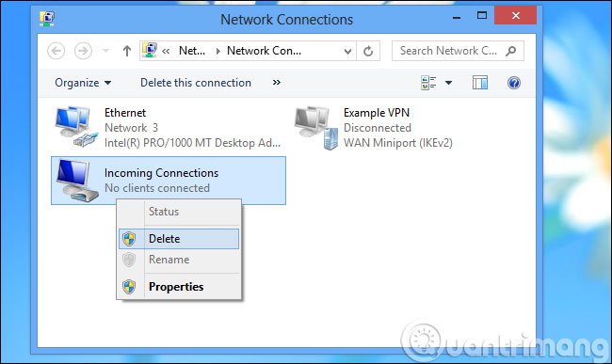The width and height of the screenshot is (612, 364).
Task: Select the 'Net...' breadcrumb segment
Action: [x=192, y=51]
